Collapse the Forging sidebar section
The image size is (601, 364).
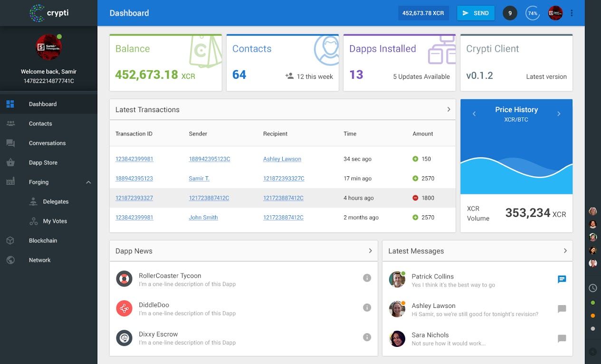tap(88, 182)
